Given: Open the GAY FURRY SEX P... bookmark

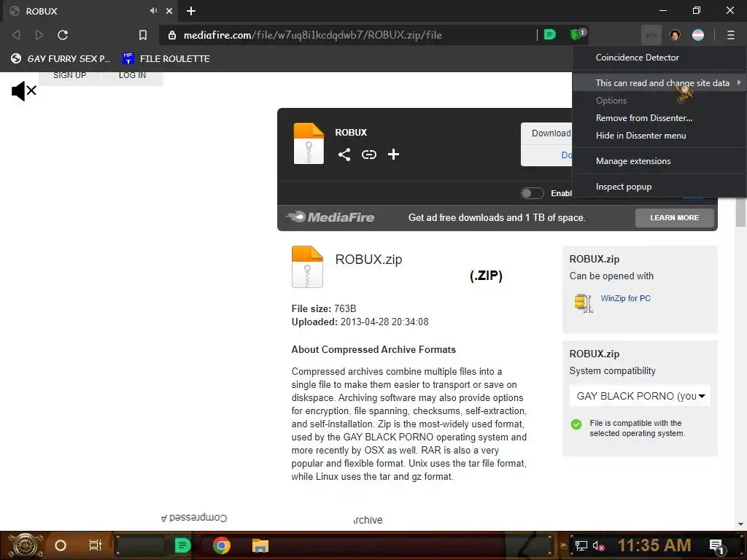Looking at the screenshot, I should tap(61, 58).
